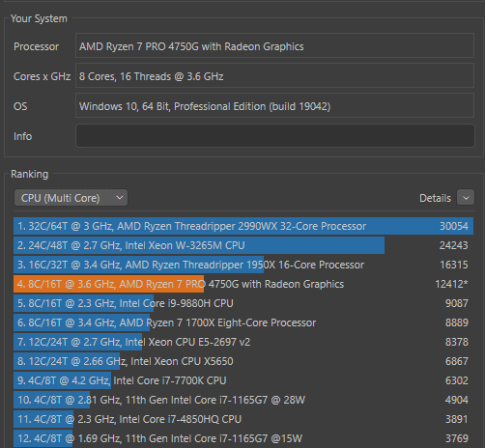Select ranking row 8 Intel Xeon X5650
The height and width of the screenshot is (448, 485).
pos(243,361)
